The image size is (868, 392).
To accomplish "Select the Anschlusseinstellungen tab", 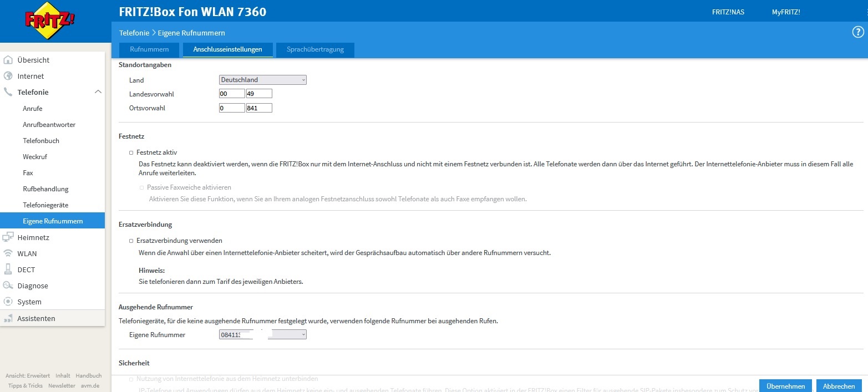I will click(227, 49).
